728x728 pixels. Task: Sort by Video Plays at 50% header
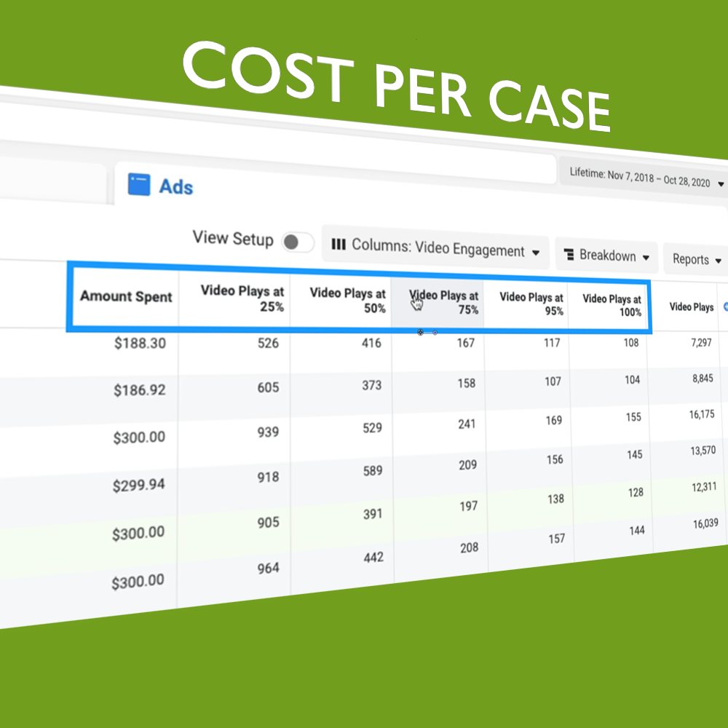tap(348, 301)
